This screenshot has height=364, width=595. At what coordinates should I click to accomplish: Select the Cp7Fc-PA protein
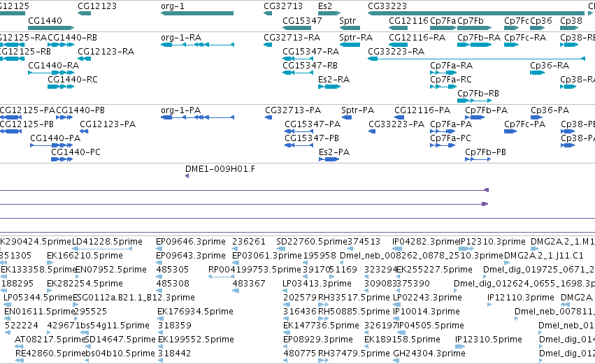(x=525, y=124)
